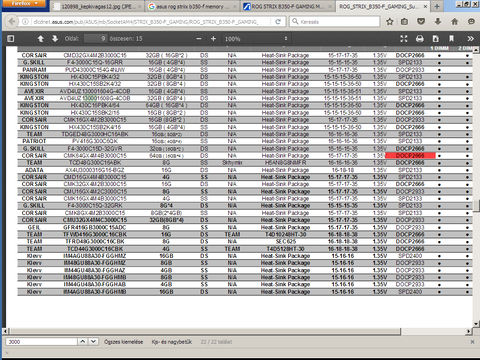Click the red highlighted DOCP2666 cell

[410, 156]
